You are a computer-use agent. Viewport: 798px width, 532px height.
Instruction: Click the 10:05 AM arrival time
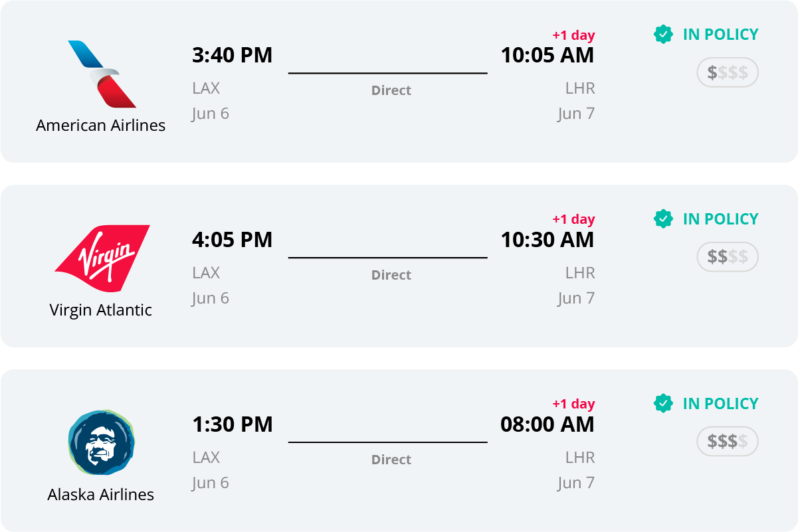[548, 55]
